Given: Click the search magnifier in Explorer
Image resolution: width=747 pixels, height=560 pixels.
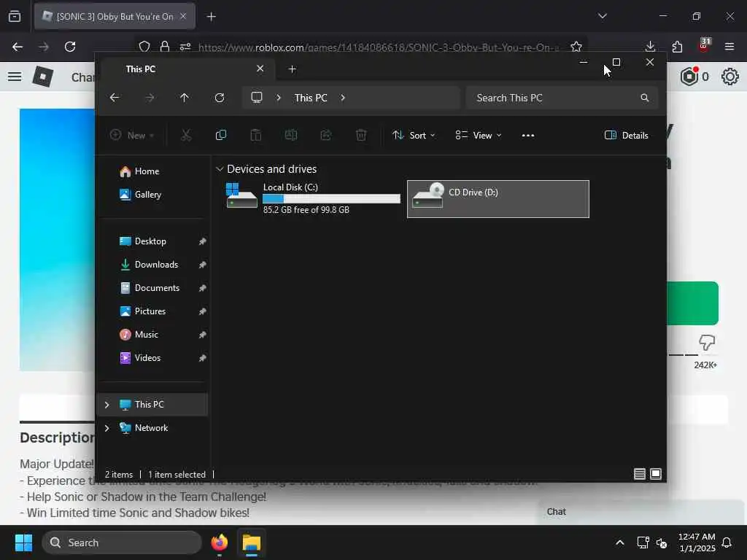Looking at the screenshot, I should 645,98.
